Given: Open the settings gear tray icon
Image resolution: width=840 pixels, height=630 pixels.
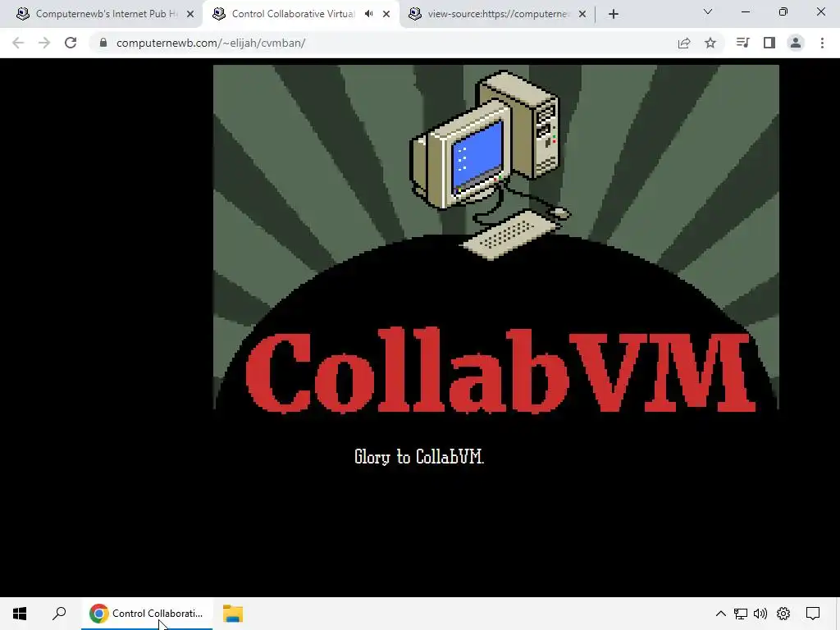Looking at the screenshot, I should (x=783, y=614).
